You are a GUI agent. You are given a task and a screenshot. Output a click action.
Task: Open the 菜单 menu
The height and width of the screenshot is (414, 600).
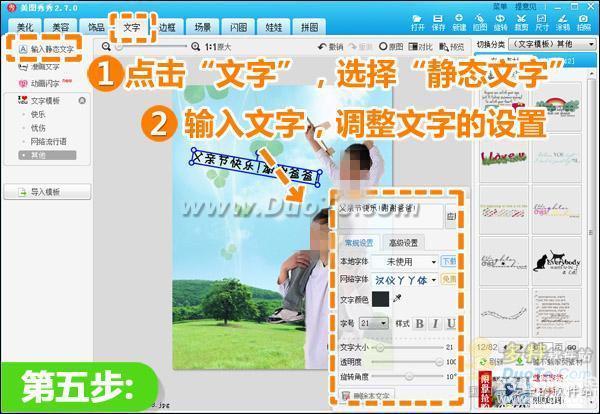(499, 7)
